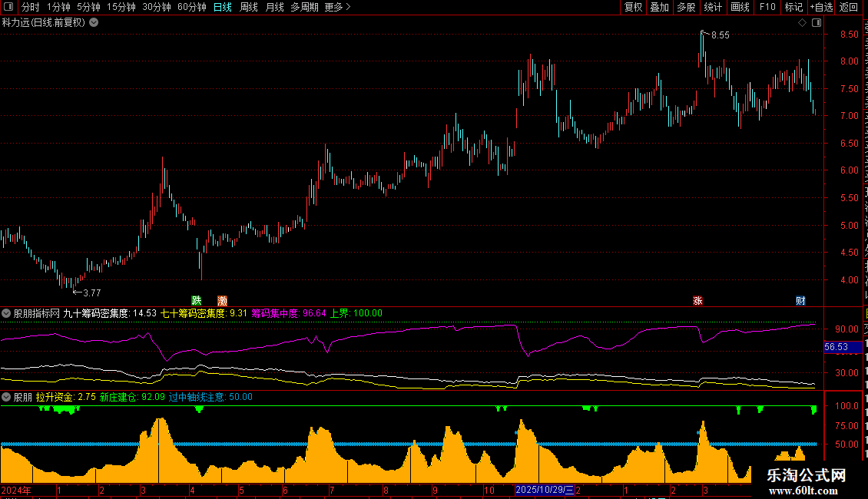
Task: Click the 8.50 price axis label
Action: [x=849, y=35]
